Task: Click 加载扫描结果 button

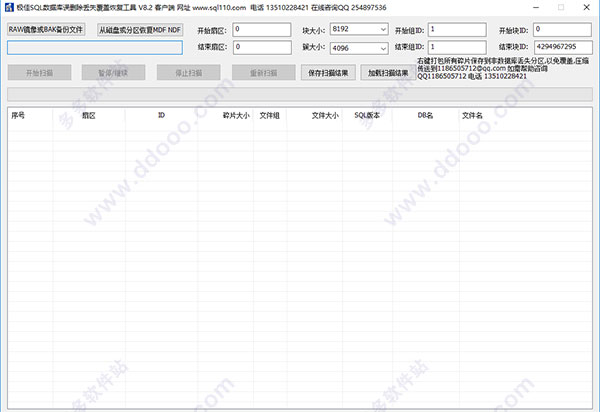Action: [388, 73]
